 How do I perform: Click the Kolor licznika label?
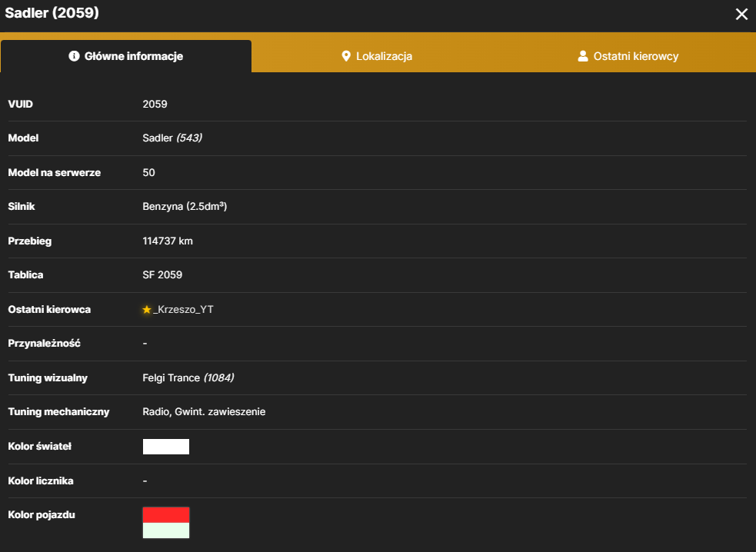[41, 481]
